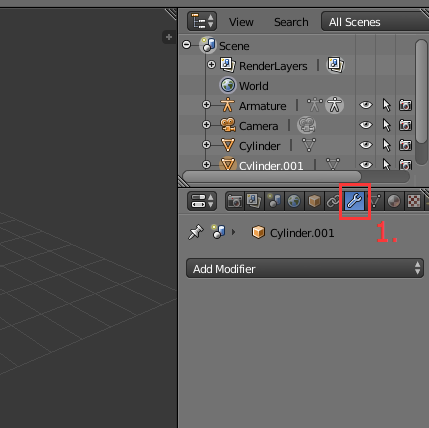This screenshot has width=429, height=428.
Task: Click the outliner vertical scrollbar
Action: coord(422,92)
